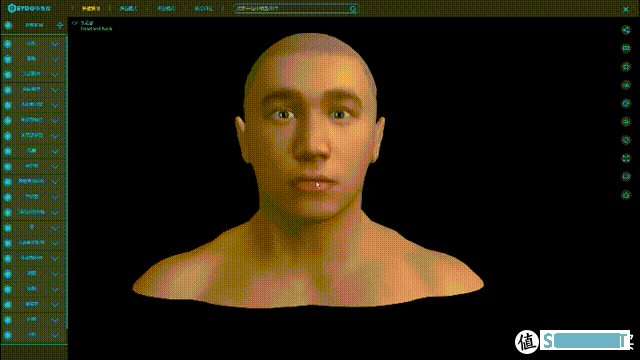Expand the second category row in the left panel
The height and width of the screenshot is (360, 640).
55,59
